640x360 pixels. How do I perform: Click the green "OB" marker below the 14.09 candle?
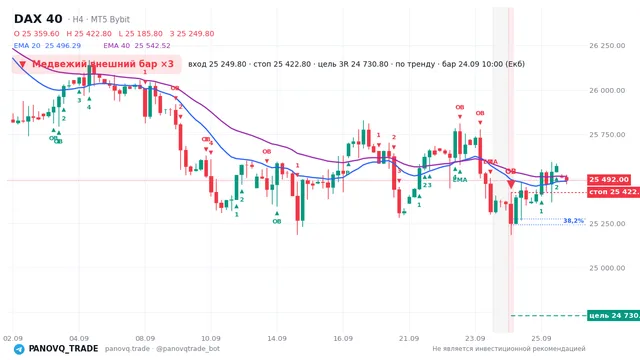click(277, 222)
